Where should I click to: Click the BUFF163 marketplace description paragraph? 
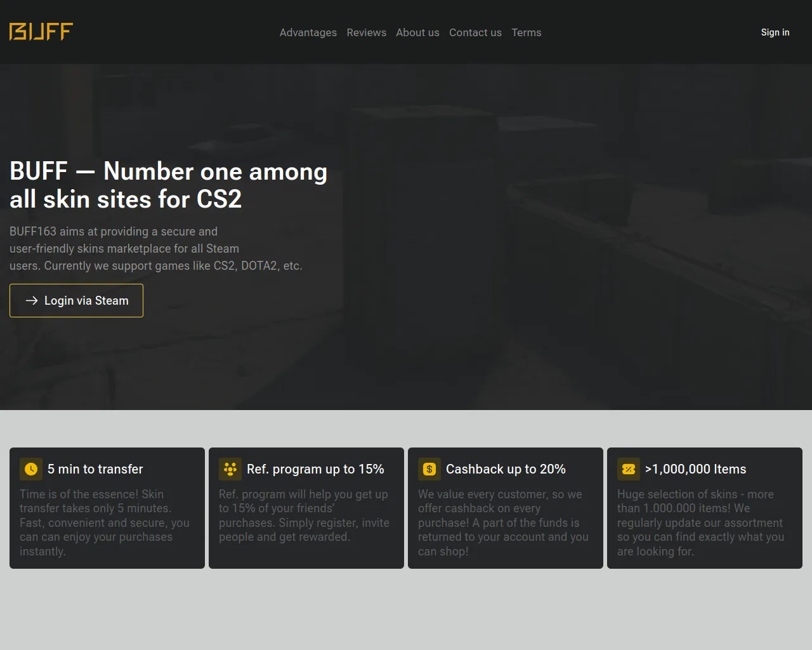pos(155,249)
